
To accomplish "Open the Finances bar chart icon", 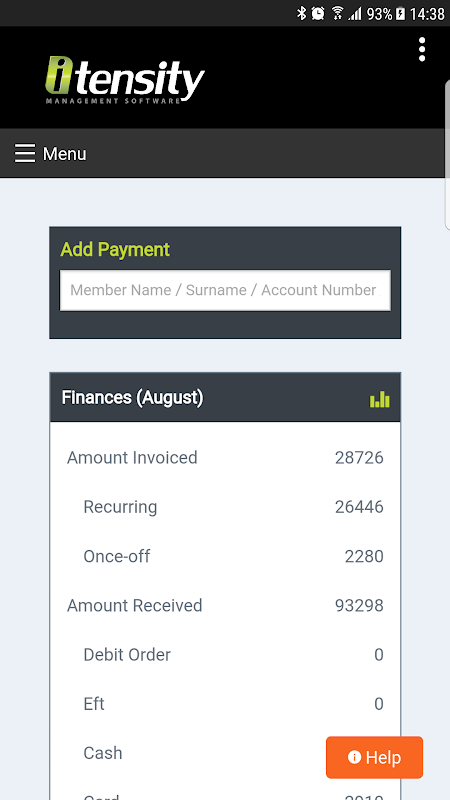I will [x=380, y=399].
